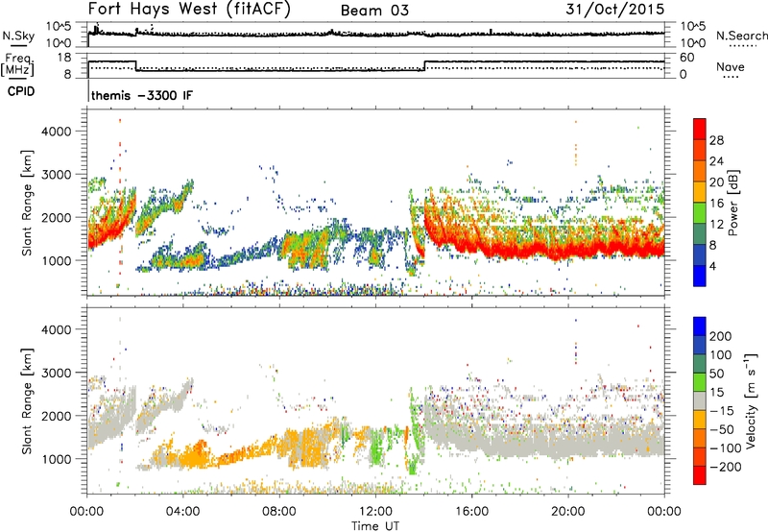The height and width of the screenshot is (532, 768).
Task: Click the 'Slant Range [km]' label on the power plot
Action: pos(27,203)
